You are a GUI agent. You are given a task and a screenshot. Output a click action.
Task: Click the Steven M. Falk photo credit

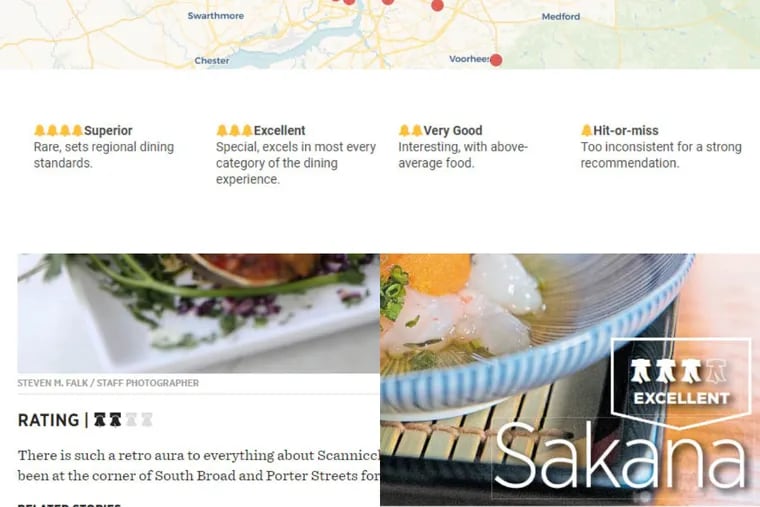[x=108, y=383]
